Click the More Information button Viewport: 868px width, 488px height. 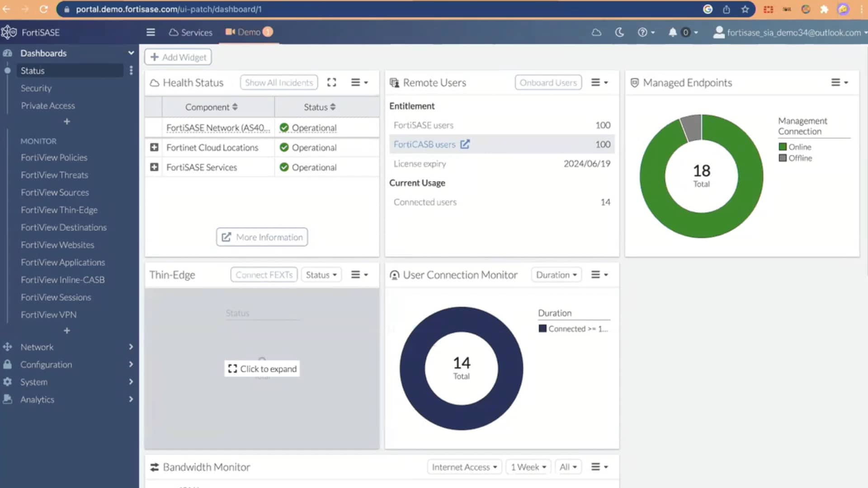point(261,237)
